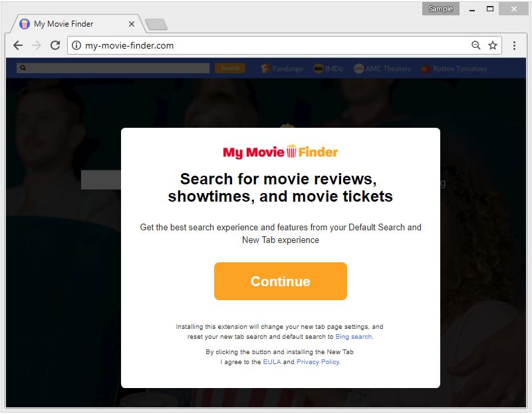Open the Fandango shortcut link
This screenshot has height=414, width=532.
(x=281, y=69)
